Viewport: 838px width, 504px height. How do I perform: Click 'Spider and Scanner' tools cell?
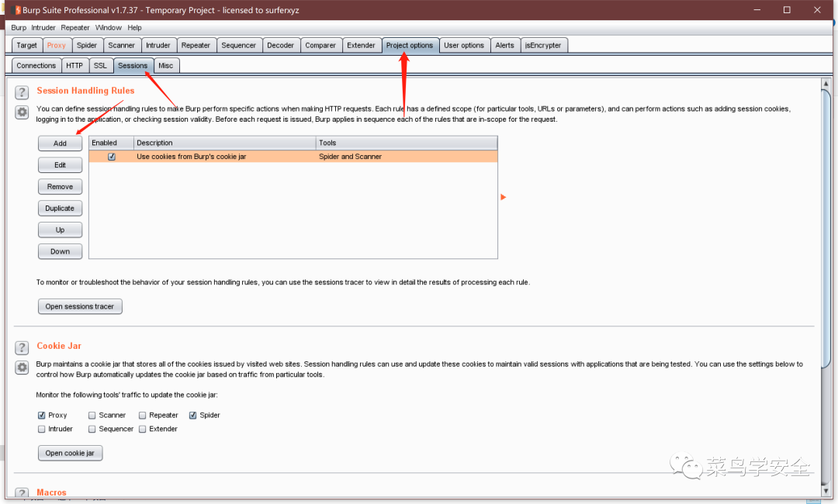pyautogui.click(x=407, y=157)
